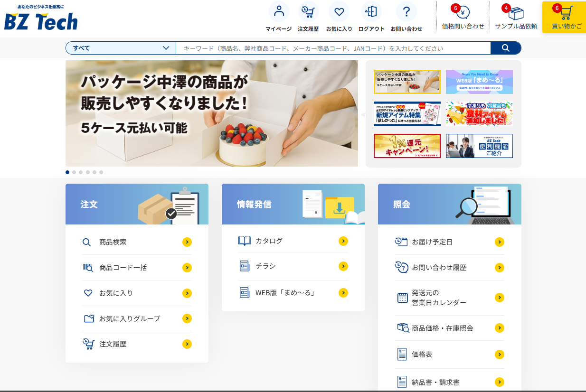Go to 商品コード一括 order entry
The width and height of the screenshot is (586, 392).
pyautogui.click(x=123, y=268)
